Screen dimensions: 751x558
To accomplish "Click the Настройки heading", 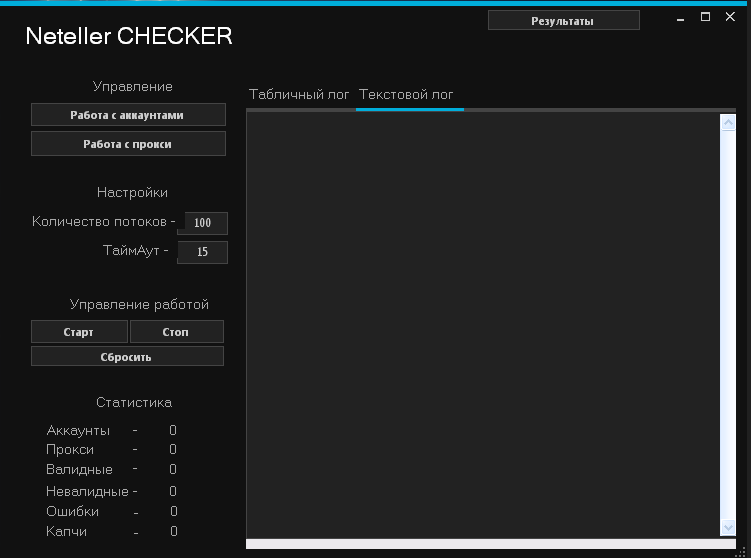I will (132, 193).
